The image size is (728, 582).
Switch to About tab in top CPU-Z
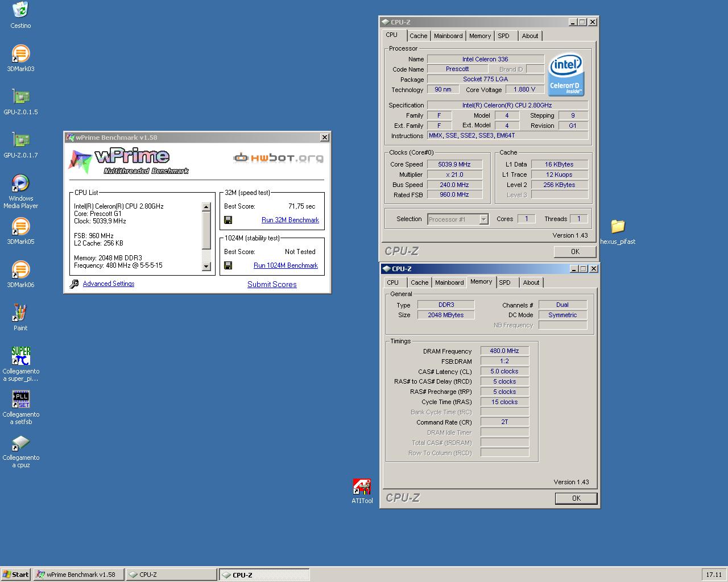click(x=530, y=36)
